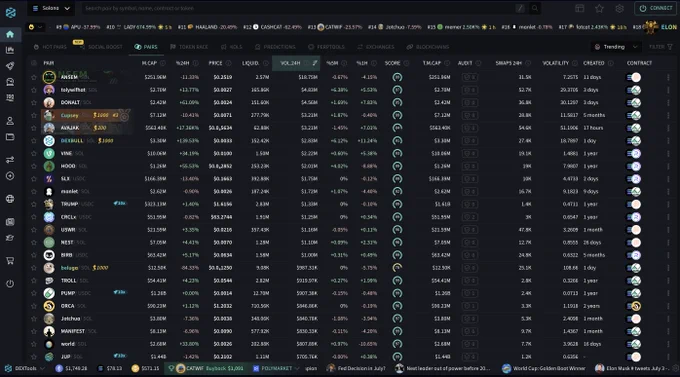The width and height of the screenshot is (680, 377).
Task: Open the wallet folder icon in sidebar
Action: point(10,137)
